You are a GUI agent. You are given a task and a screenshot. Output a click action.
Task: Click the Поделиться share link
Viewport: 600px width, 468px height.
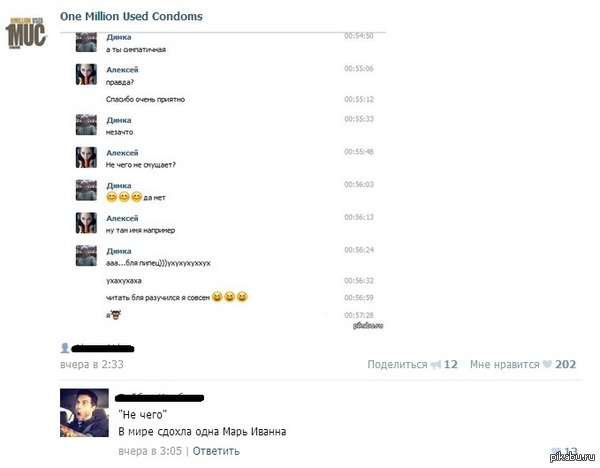coord(397,364)
